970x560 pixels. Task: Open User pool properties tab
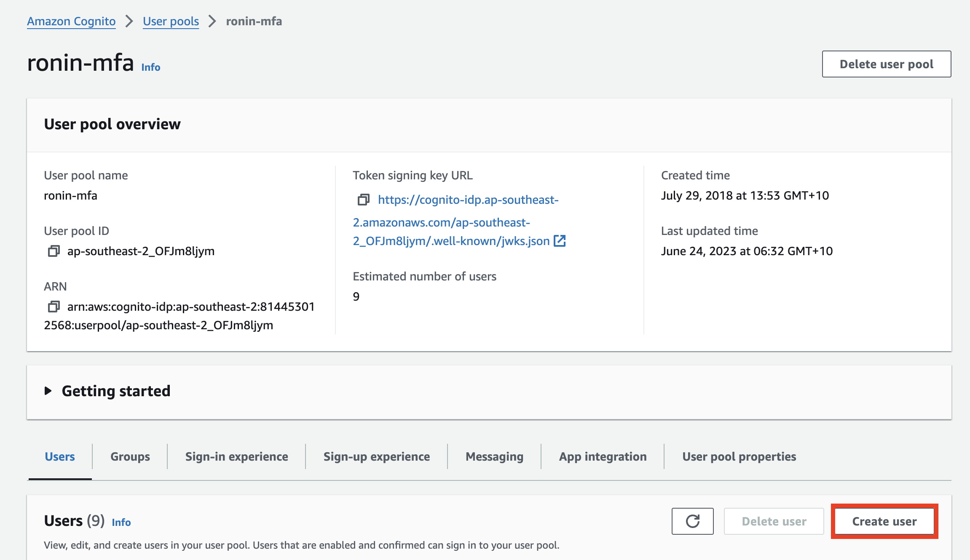739,456
